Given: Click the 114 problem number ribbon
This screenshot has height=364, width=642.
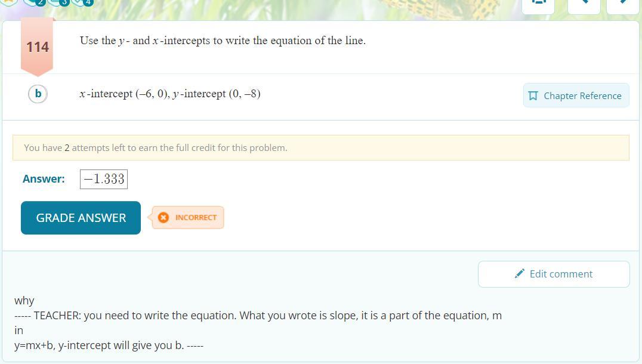Looking at the screenshot, I should coord(37,47).
